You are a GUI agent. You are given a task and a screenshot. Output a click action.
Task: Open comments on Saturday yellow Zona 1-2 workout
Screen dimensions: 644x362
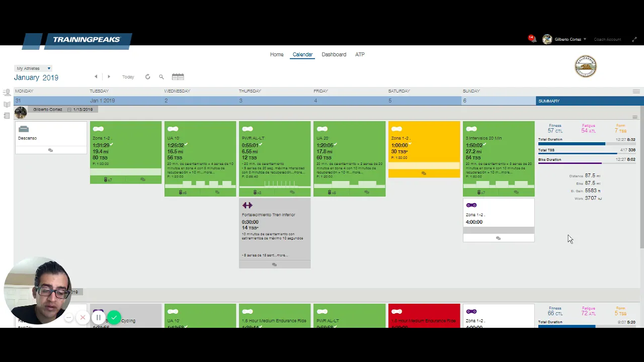tap(424, 173)
